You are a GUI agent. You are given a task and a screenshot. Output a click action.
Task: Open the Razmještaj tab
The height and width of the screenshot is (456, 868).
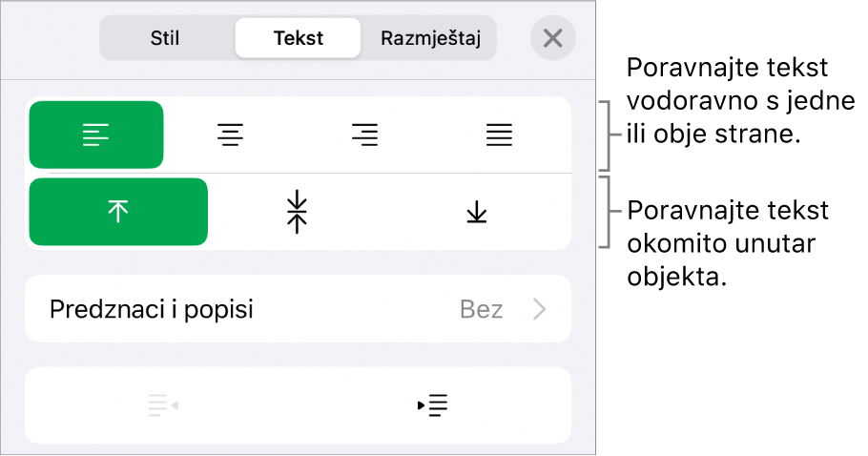coord(430,39)
